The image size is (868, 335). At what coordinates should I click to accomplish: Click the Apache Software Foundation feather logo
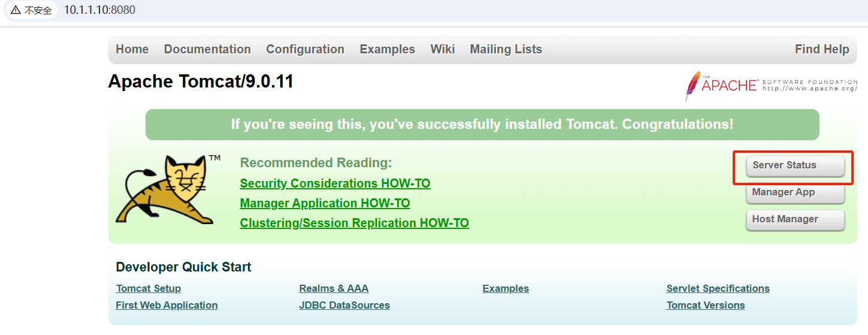tap(772, 86)
